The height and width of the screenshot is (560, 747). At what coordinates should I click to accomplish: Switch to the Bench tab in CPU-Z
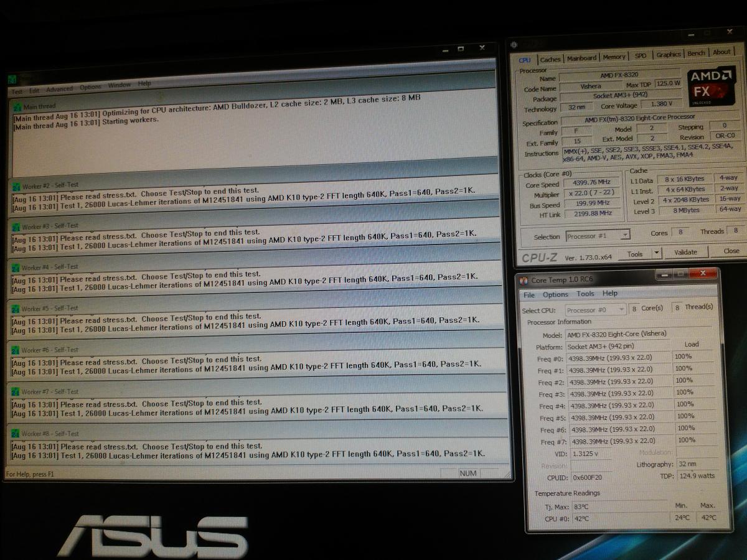tap(697, 53)
